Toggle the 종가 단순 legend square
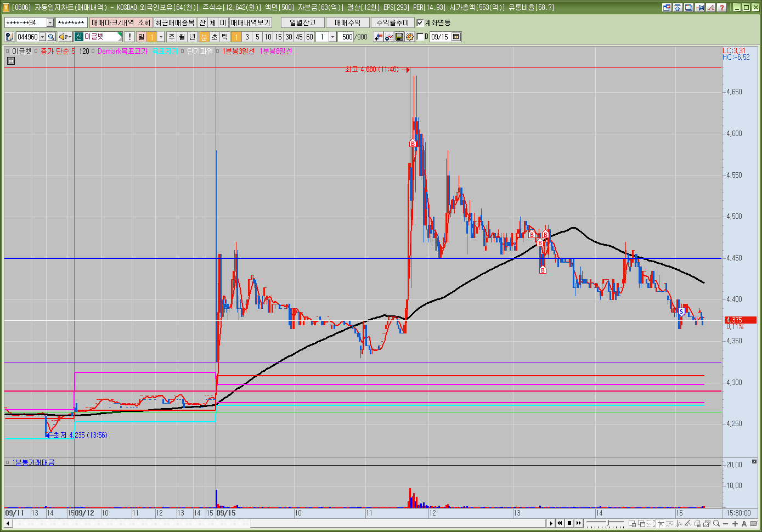The height and width of the screenshot is (532, 762). click(x=36, y=51)
